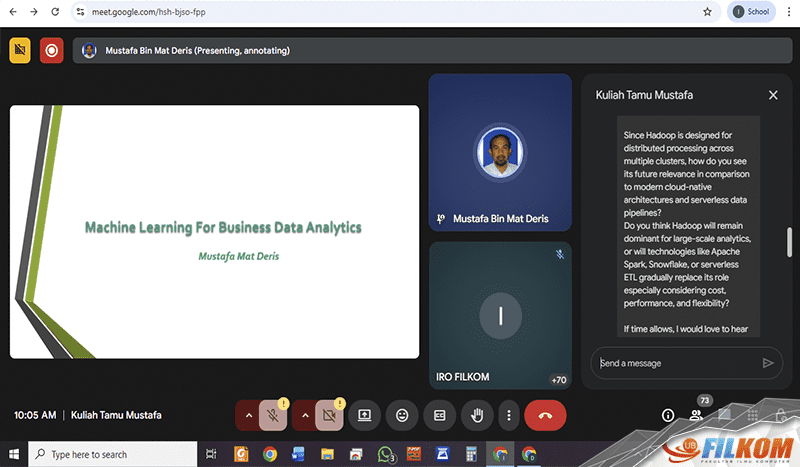Image resolution: width=800 pixels, height=467 pixels.
Task: Open WhatsApp from the Windows taskbar
Action: click(386, 454)
